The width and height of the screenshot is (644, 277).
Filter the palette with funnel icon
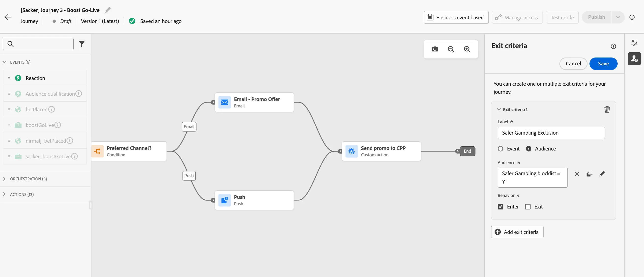[82, 44]
